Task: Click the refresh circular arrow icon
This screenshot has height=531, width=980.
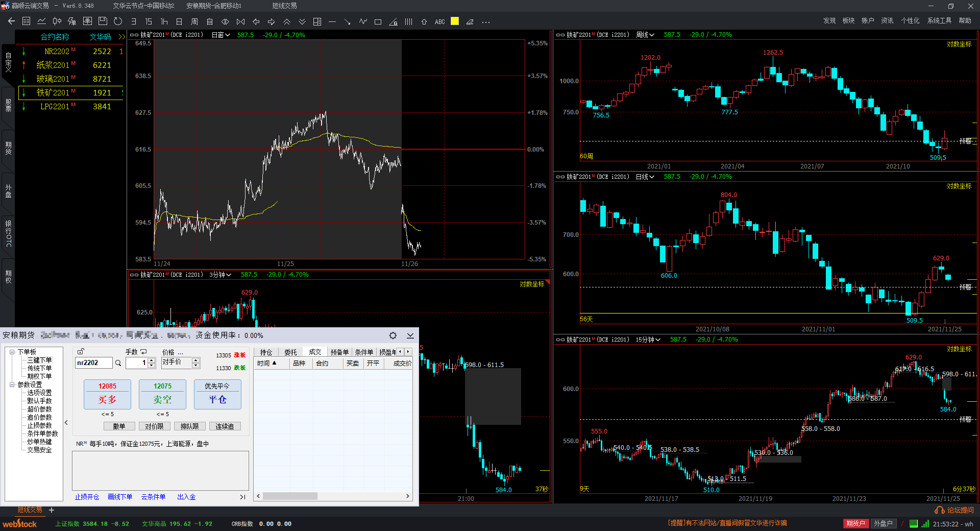Action: pos(118,21)
